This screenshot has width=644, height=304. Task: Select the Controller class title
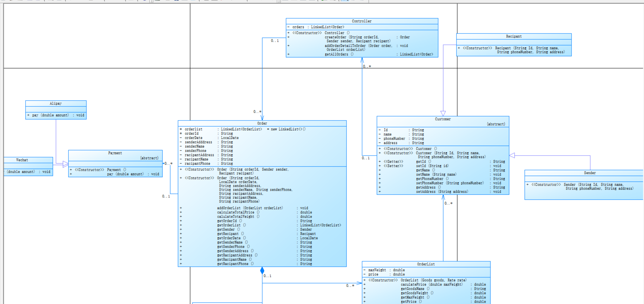[361, 21]
